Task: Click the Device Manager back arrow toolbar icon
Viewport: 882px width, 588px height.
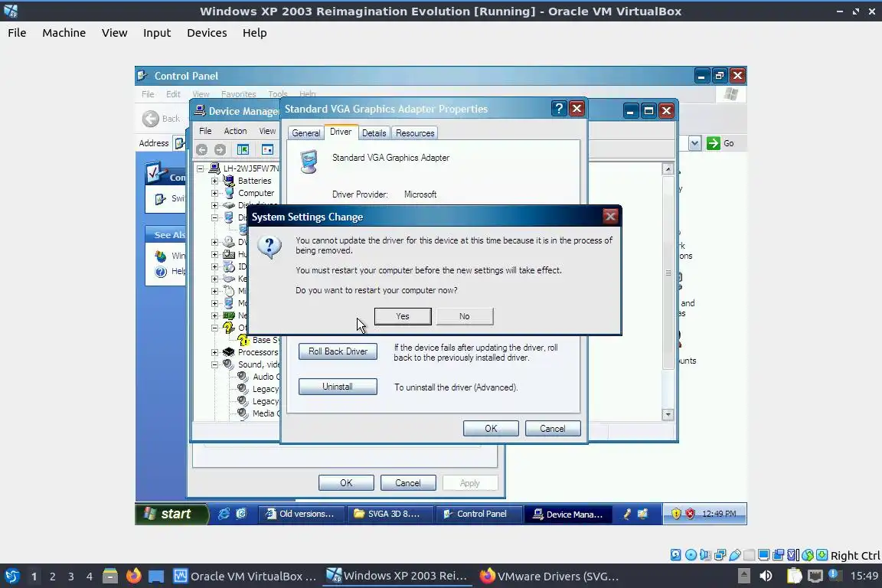Action: tap(201, 149)
